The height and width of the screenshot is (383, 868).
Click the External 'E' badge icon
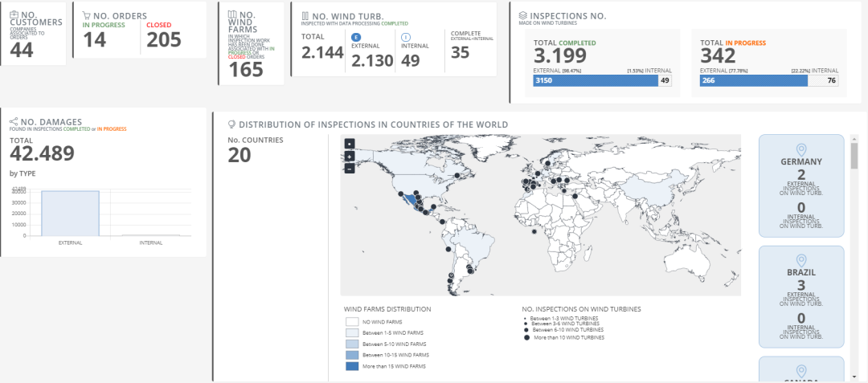pos(357,37)
